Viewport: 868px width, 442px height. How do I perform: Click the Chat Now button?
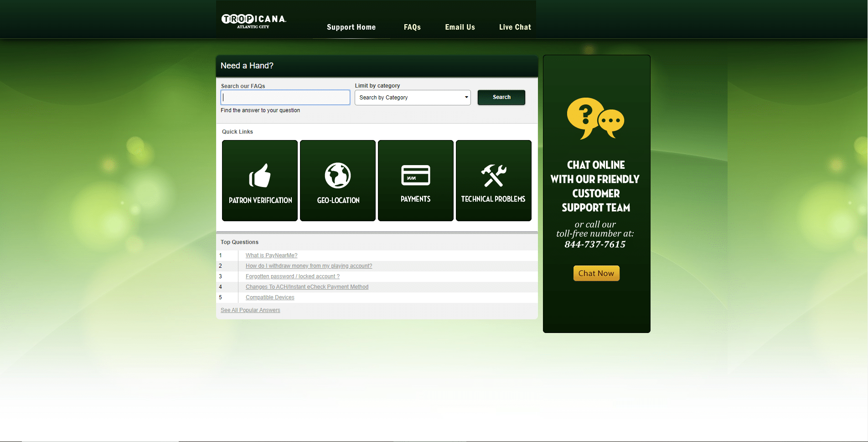(x=596, y=273)
